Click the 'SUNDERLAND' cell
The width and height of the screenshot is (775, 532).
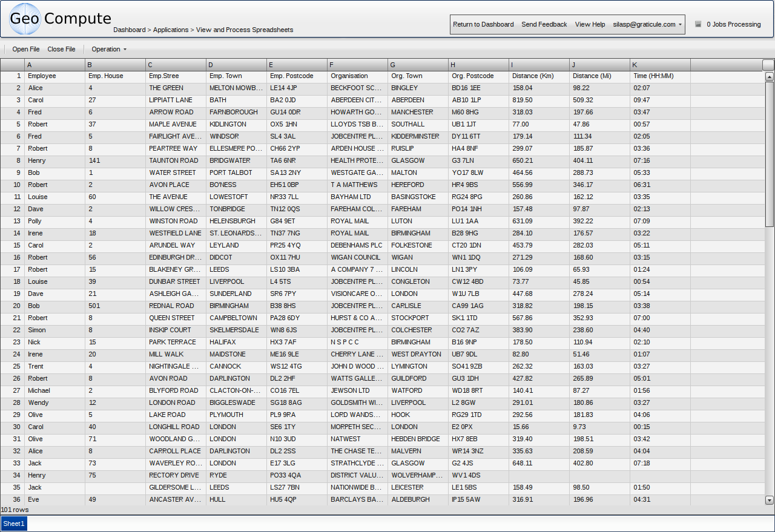click(x=237, y=294)
